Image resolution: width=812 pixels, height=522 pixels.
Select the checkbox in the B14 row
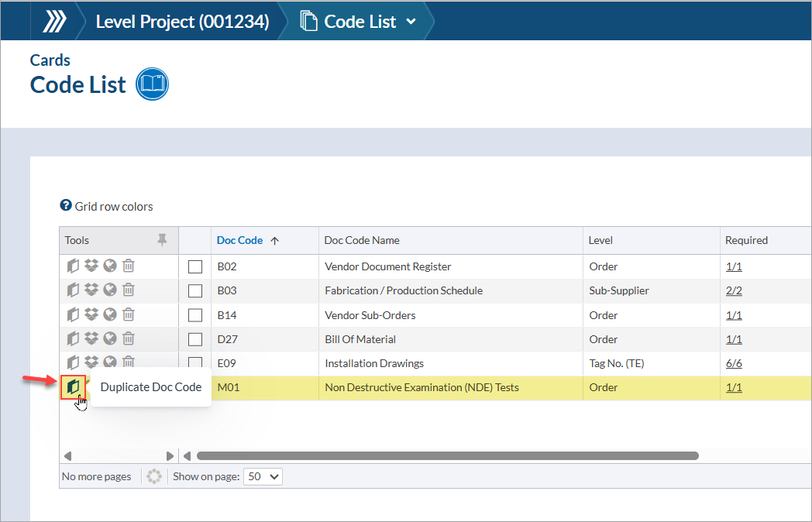[x=195, y=316]
